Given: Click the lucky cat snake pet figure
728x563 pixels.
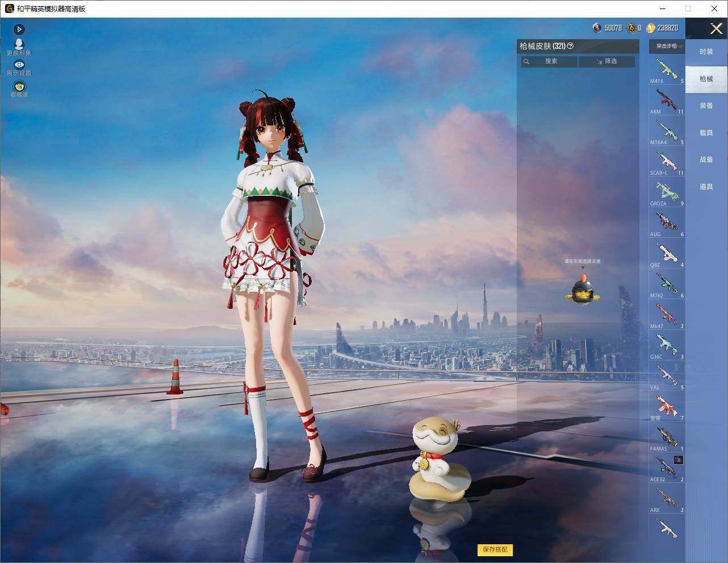Looking at the screenshot, I should [440, 460].
